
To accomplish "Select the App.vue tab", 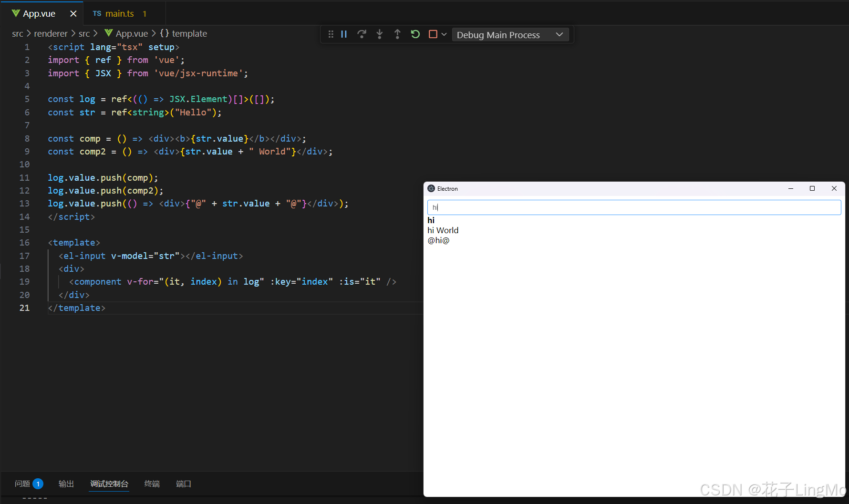I will pos(39,14).
